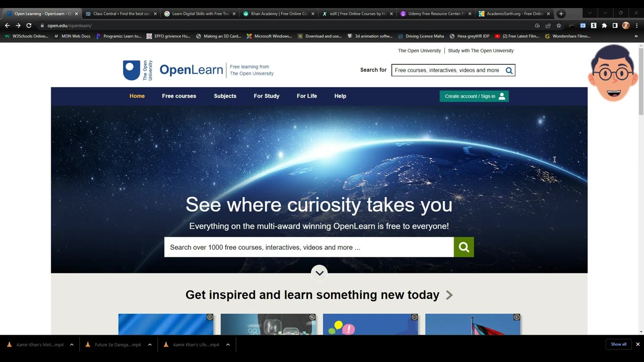This screenshot has width=644, height=362.
Task: Click the green hero search button
Action: click(464, 247)
